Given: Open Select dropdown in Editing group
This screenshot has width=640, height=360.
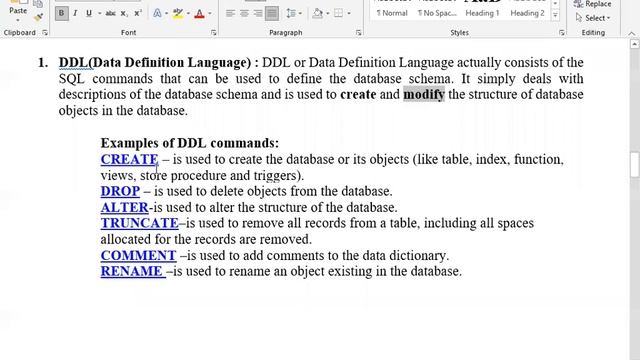Looking at the screenshot, I should point(593,18).
